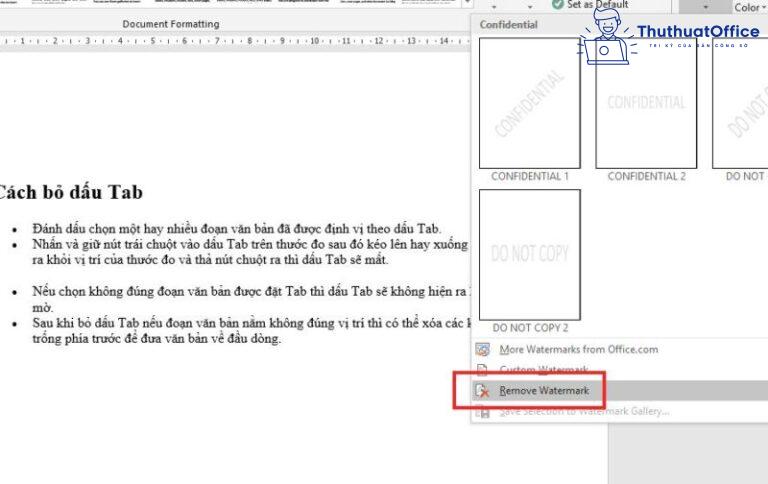Click Save Selection to Watermark Gallery

585,411
